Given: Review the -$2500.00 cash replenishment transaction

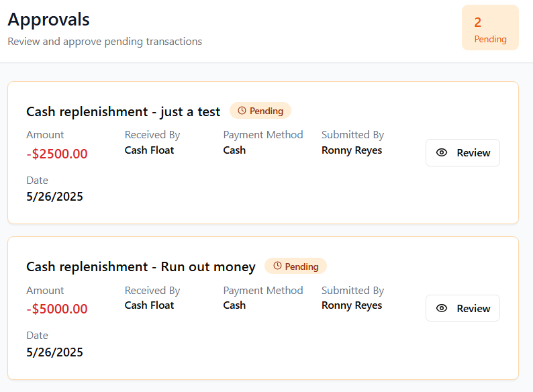Looking at the screenshot, I should pyautogui.click(x=463, y=153).
